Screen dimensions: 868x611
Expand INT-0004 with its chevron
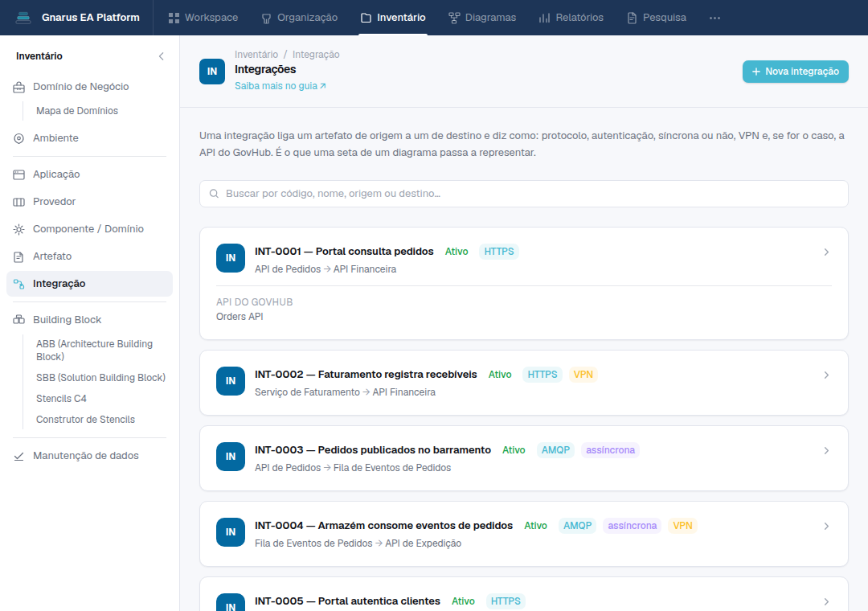(x=826, y=527)
